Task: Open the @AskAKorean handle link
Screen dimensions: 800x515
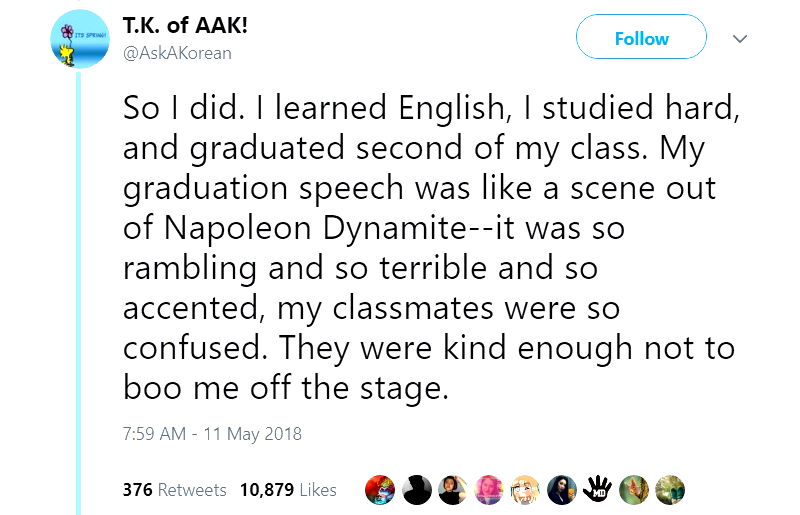Action: (177, 53)
